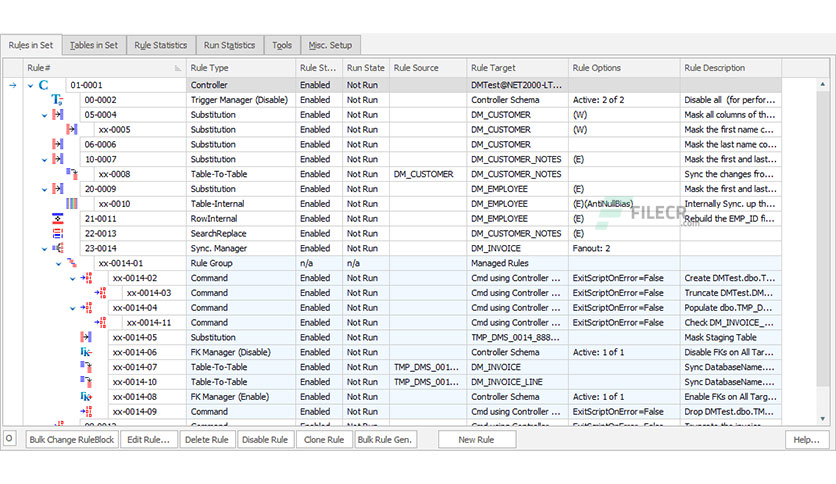Open the Misc. Setup tab
Image resolution: width=836 pixels, height=484 pixels.
click(x=331, y=45)
